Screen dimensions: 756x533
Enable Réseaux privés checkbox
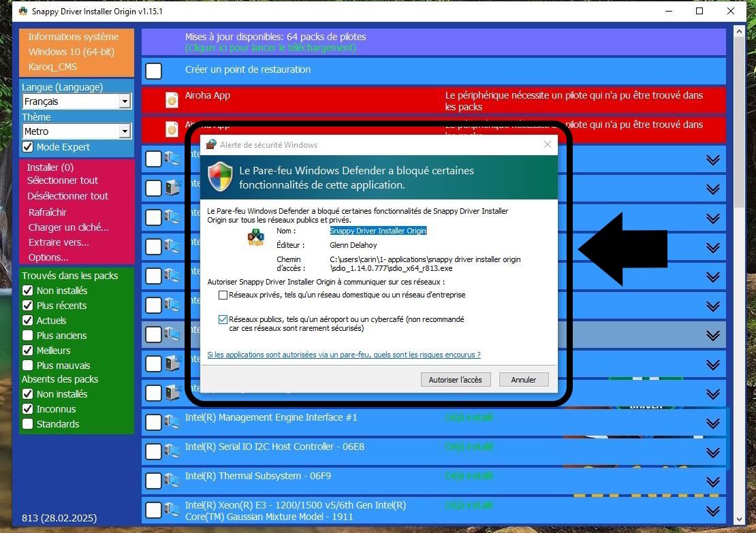(223, 295)
